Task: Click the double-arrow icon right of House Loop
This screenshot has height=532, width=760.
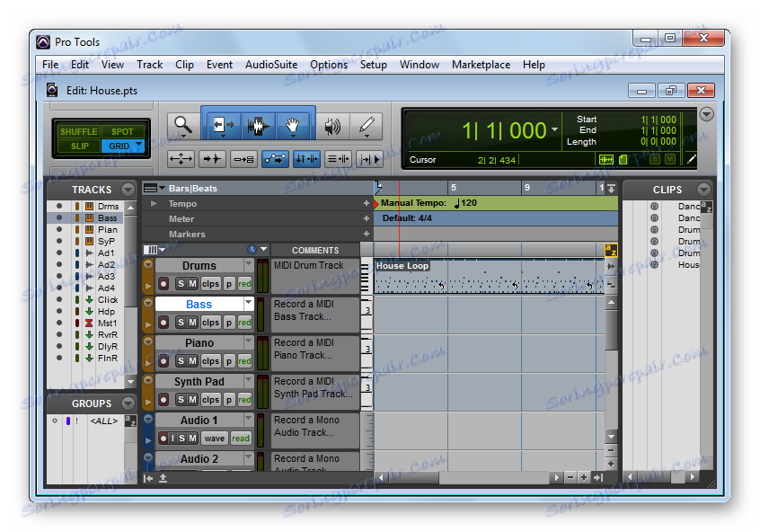Action: (611, 266)
